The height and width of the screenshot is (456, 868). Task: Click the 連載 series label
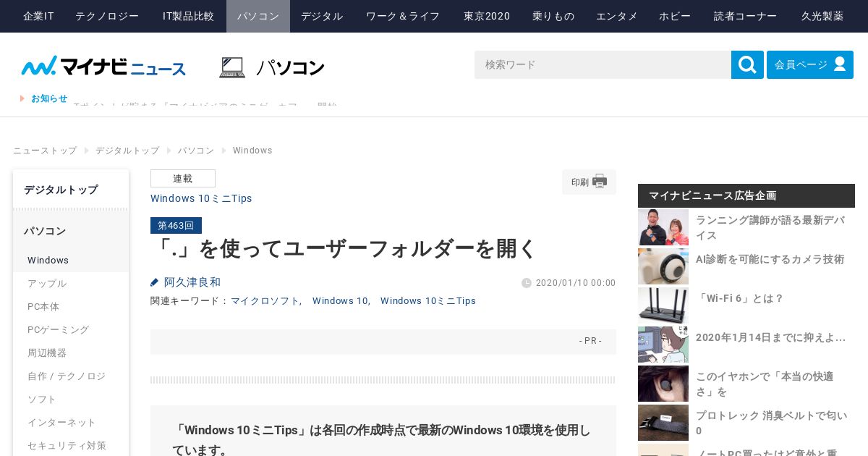point(183,179)
